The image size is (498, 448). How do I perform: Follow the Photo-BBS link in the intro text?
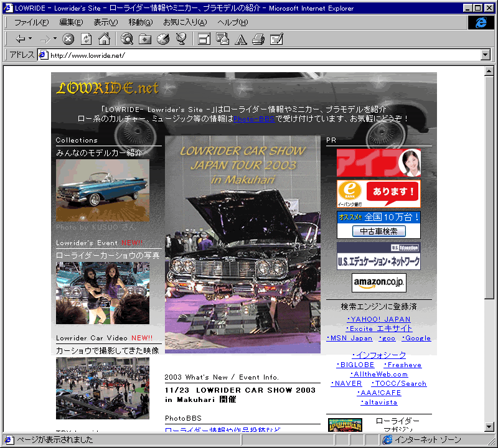click(x=254, y=119)
